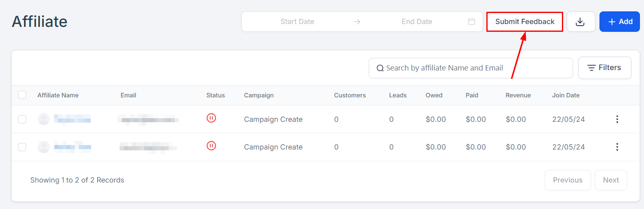Click the Submit Feedback button

point(524,22)
